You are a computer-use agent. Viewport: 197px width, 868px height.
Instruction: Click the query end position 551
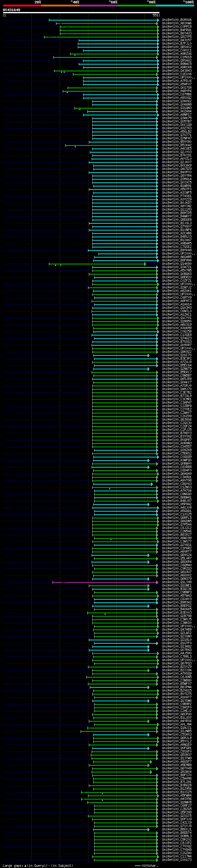[x=155, y=15]
